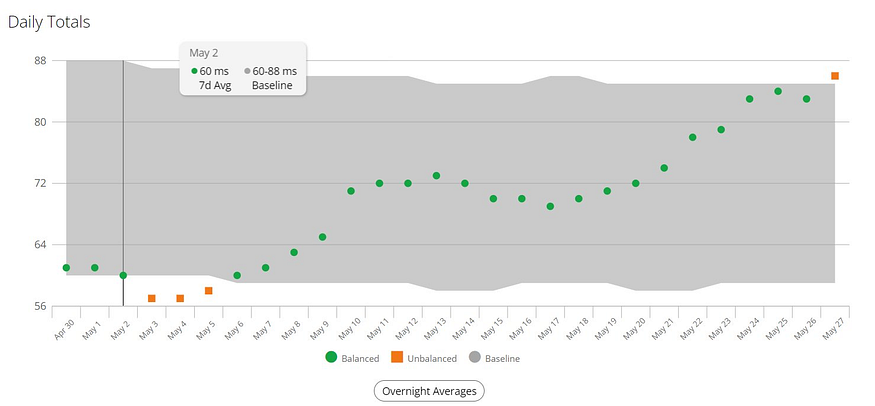Click the green May 2 data point

click(123, 275)
